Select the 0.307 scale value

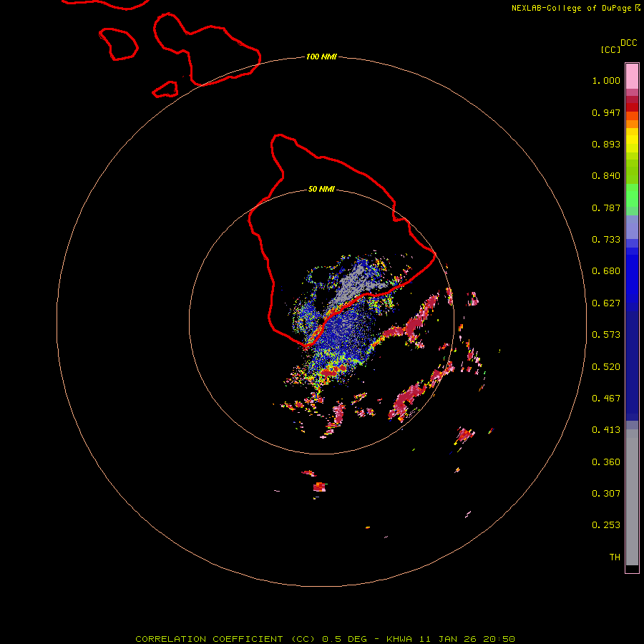coord(606,494)
